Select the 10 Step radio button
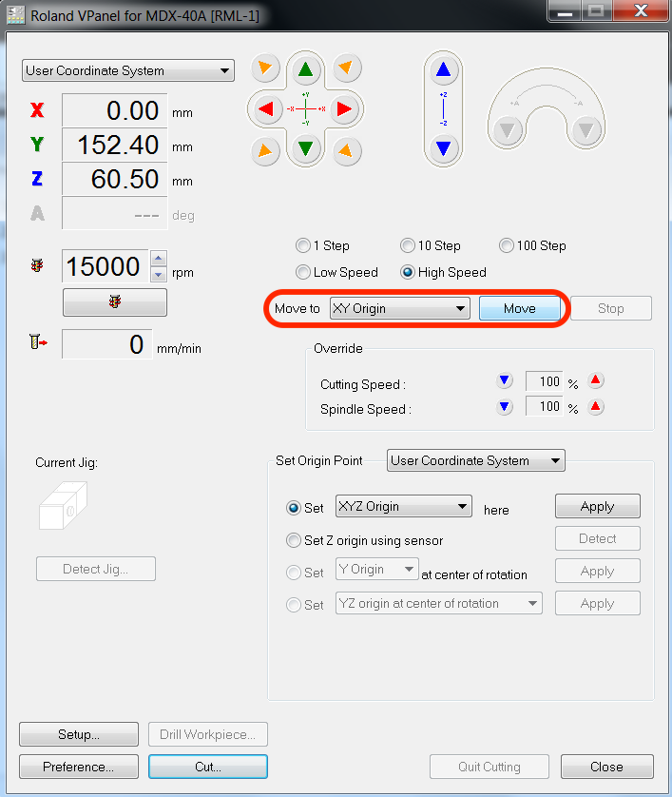Image resolution: width=672 pixels, height=797 pixels. [x=408, y=245]
